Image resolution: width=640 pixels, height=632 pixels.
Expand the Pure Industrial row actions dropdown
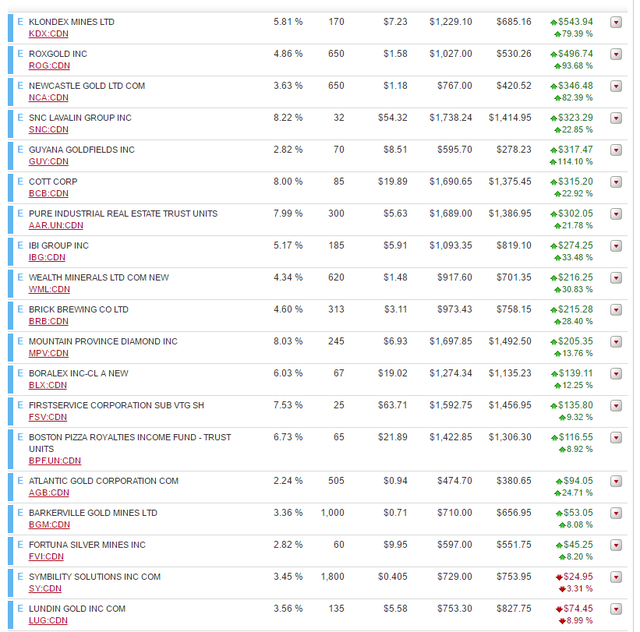tap(616, 214)
